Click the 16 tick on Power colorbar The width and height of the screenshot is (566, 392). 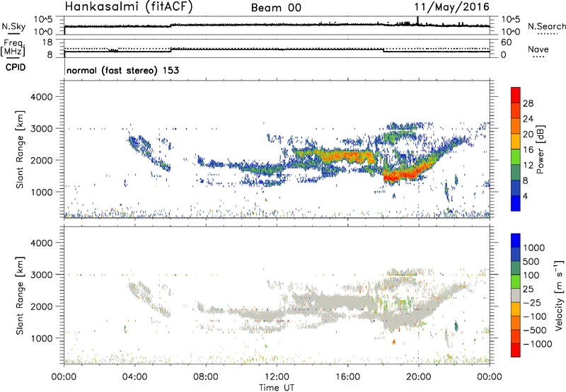(x=528, y=150)
